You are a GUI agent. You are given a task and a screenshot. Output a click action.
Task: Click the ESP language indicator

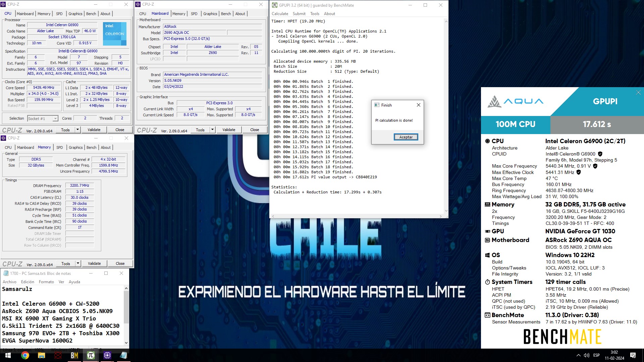[x=596, y=355]
